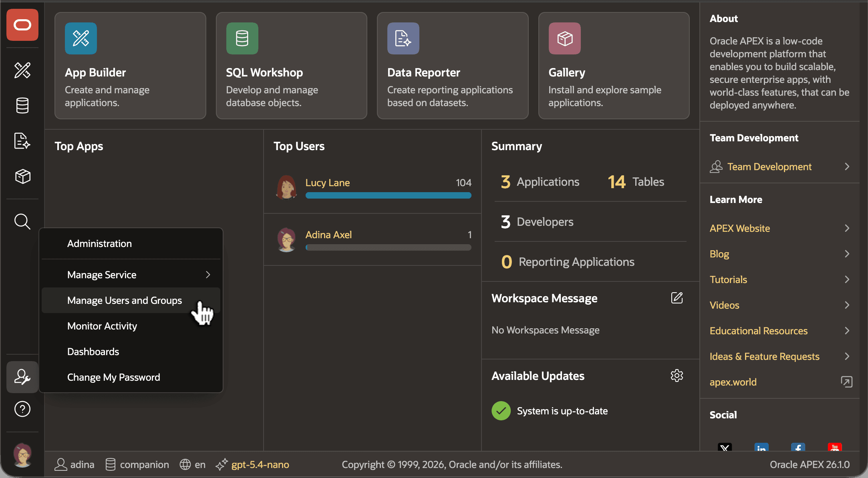
Task: Open the apex.world external link icon
Action: click(847, 382)
